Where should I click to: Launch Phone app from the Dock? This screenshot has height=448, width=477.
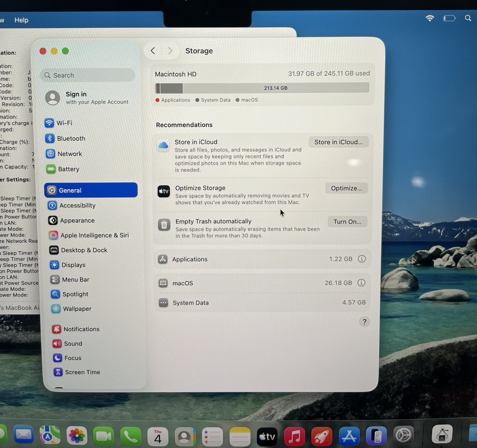[131, 436]
